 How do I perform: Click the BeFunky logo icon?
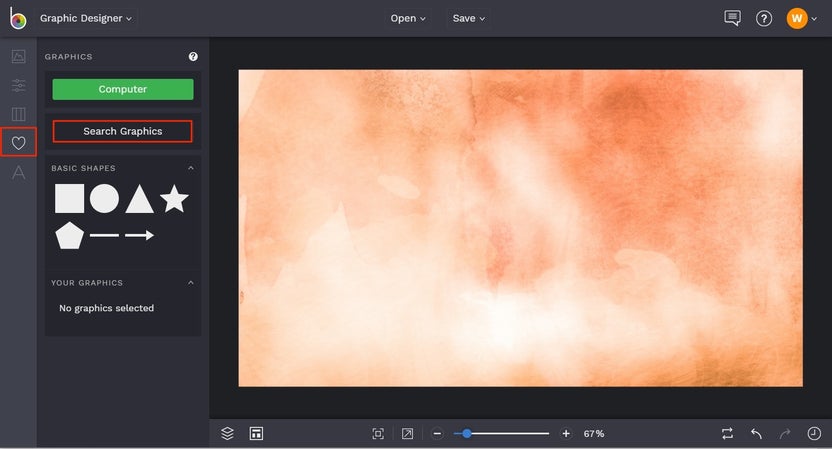click(x=18, y=19)
